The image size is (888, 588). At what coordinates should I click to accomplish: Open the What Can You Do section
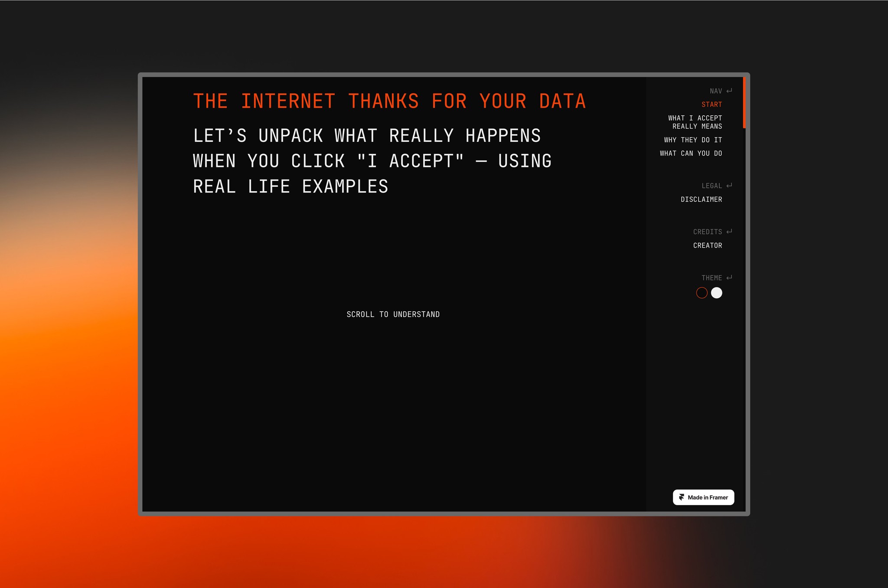[691, 154]
